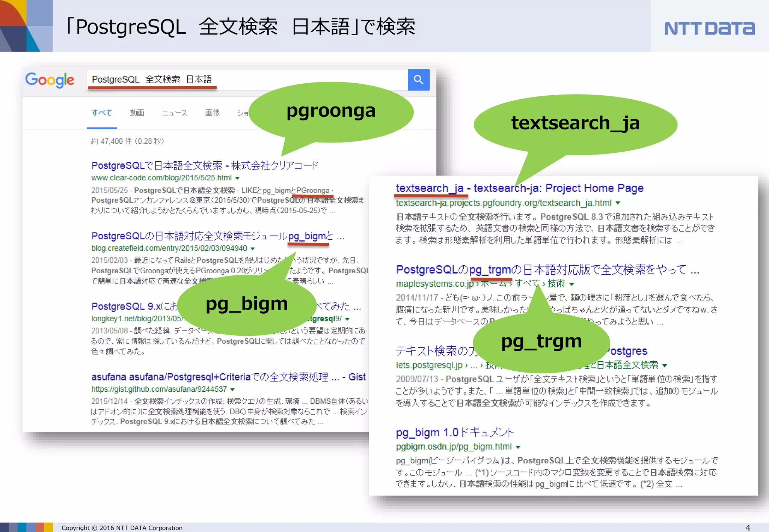Select the すべて search tab
This screenshot has height=532, width=769.
(x=102, y=113)
